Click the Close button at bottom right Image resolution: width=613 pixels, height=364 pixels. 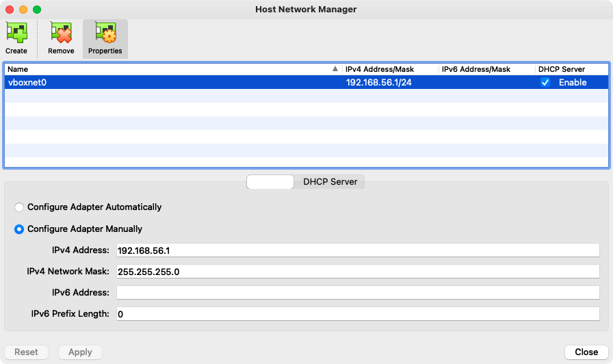coord(586,352)
